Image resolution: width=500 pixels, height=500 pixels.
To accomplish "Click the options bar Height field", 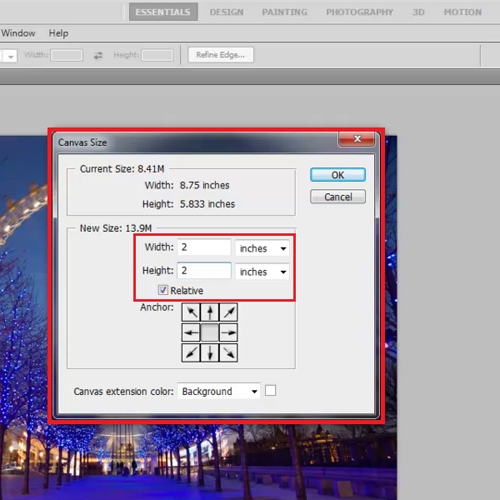I will point(157,55).
